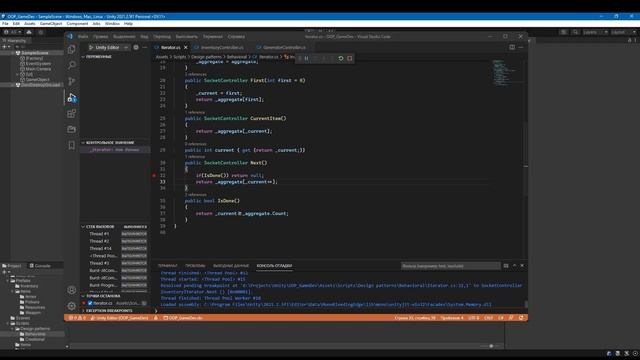Close the Iterator.cs editor tab

(186, 47)
